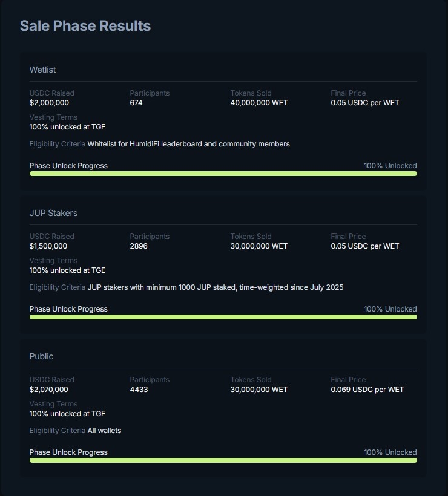This screenshot has width=448, height=496.
Task: Click the Wetlist phase unlock progress bar
Action: point(223,174)
